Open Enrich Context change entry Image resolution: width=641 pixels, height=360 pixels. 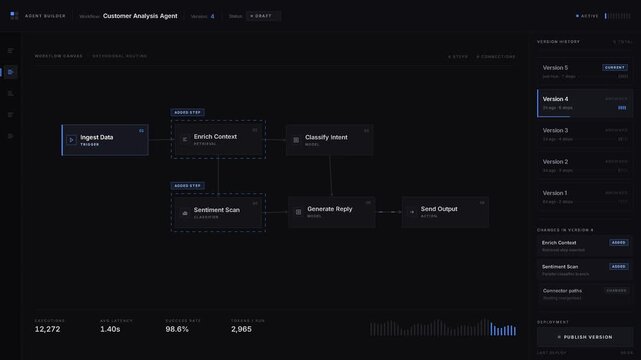(585, 246)
